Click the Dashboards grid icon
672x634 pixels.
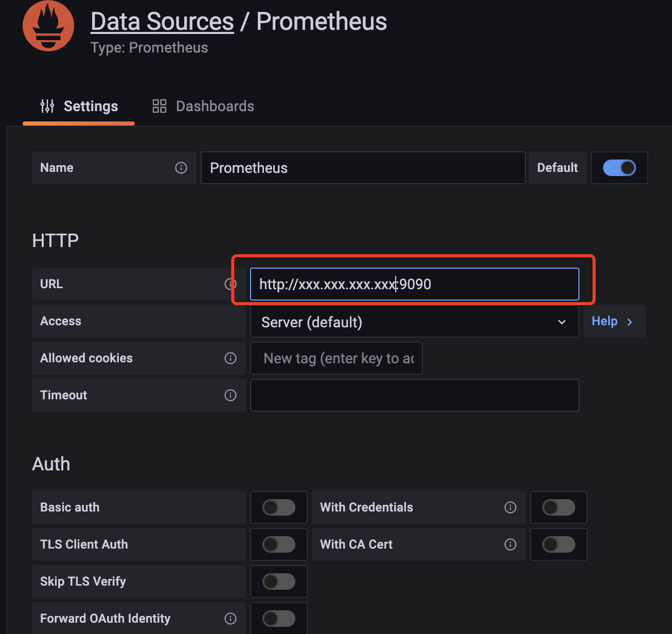point(160,106)
